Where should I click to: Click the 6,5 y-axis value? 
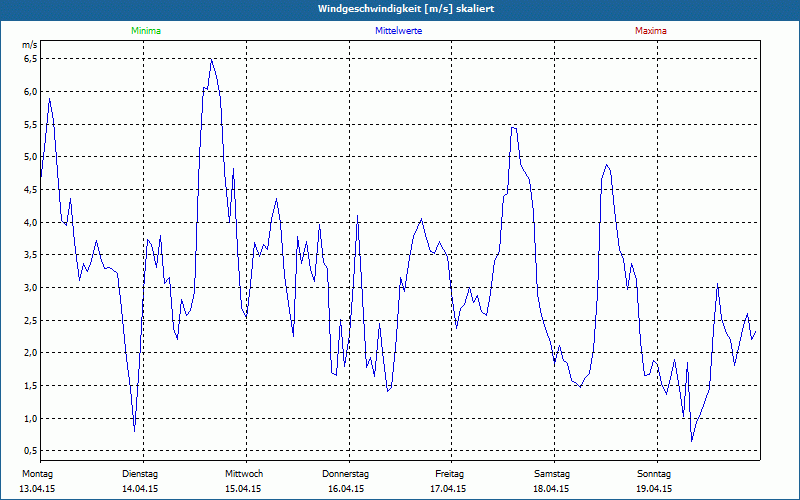31,59
